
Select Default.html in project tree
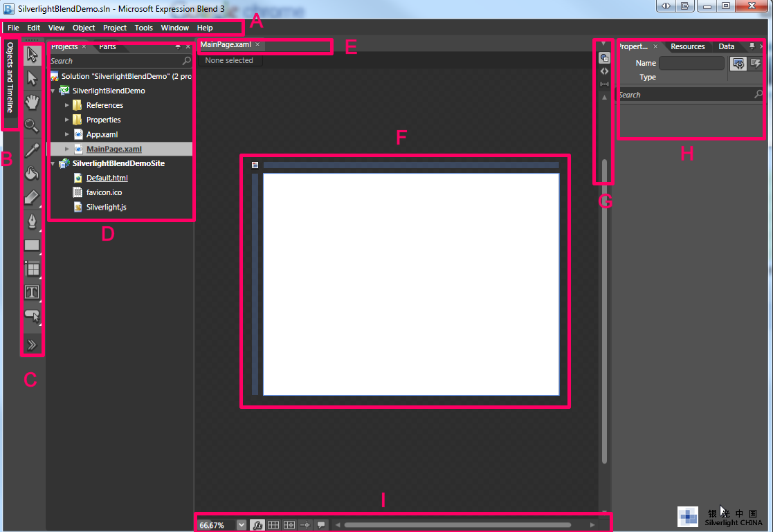(x=107, y=178)
